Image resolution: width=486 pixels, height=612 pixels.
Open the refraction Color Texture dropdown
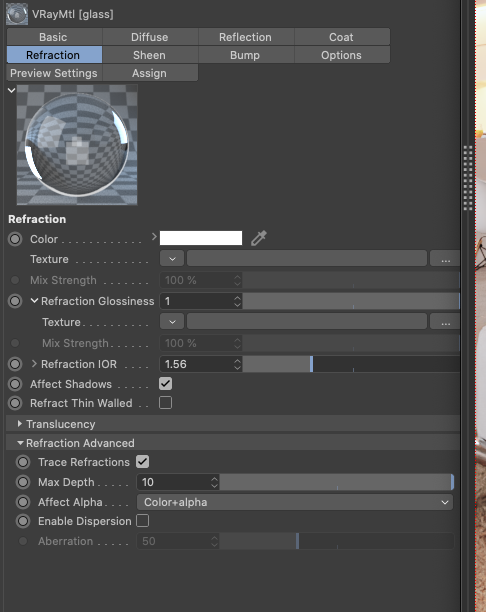(172, 259)
